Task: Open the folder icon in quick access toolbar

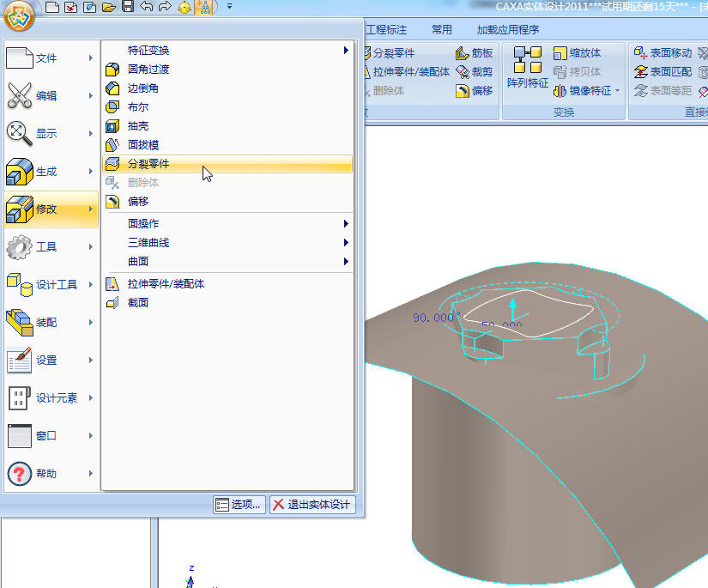Action: [109, 7]
